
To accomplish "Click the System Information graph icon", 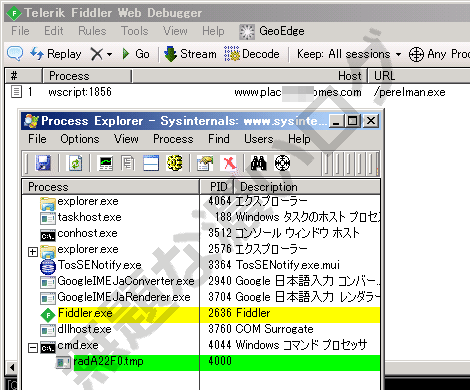I will (x=106, y=163).
